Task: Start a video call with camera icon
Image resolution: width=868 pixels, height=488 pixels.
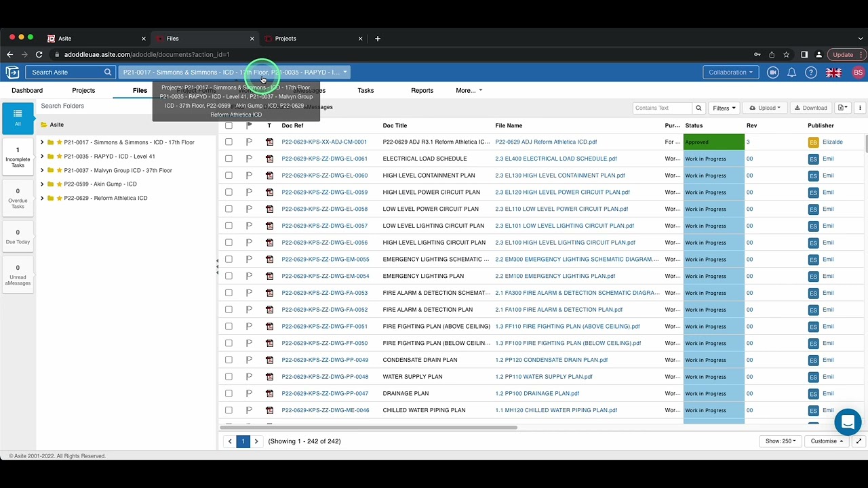Action: [772, 73]
